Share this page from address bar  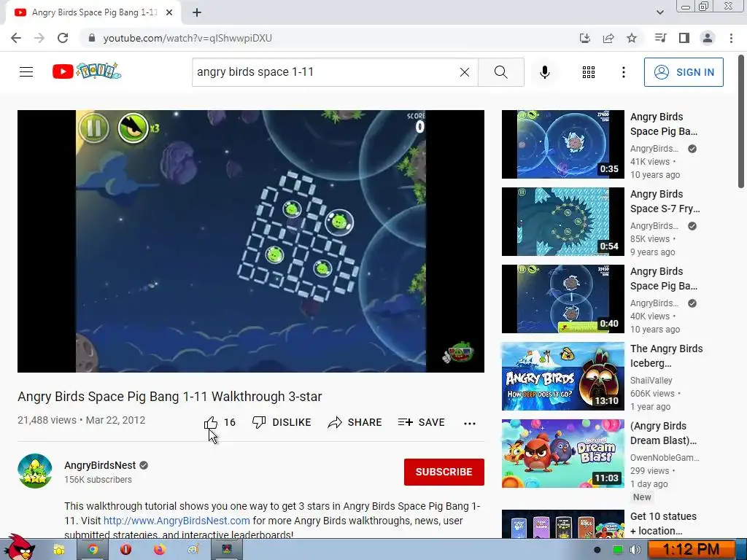tap(608, 38)
